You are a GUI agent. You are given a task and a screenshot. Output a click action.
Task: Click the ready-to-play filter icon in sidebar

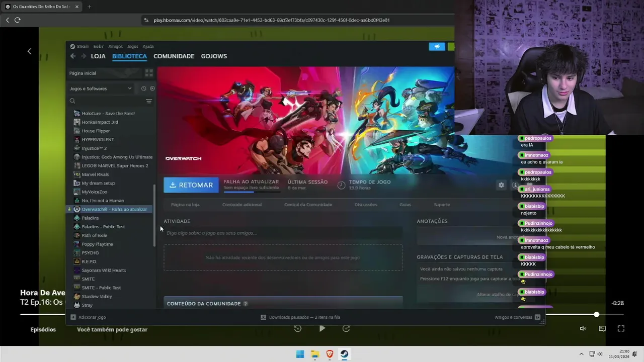click(x=152, y=88)
